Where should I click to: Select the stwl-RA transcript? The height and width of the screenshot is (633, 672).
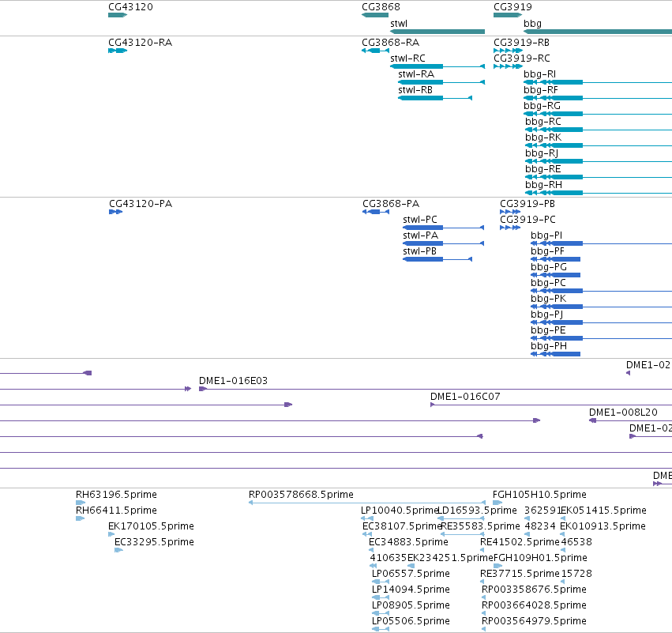click(415, 74)
